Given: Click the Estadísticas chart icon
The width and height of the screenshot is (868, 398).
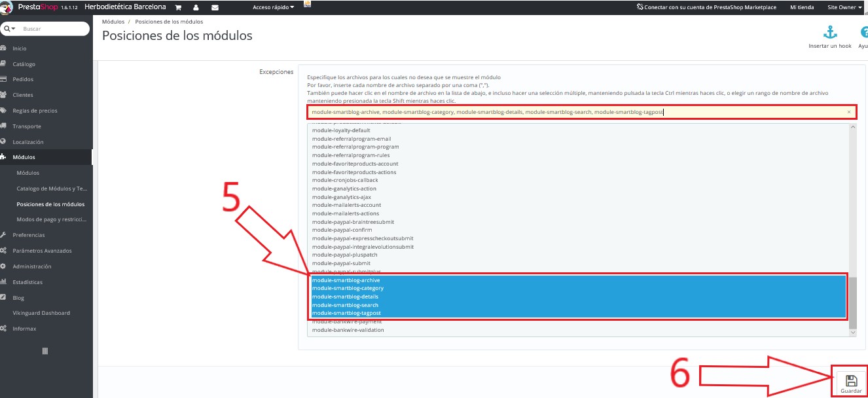Looking at the screenshot, I should [x=4, y=282].
